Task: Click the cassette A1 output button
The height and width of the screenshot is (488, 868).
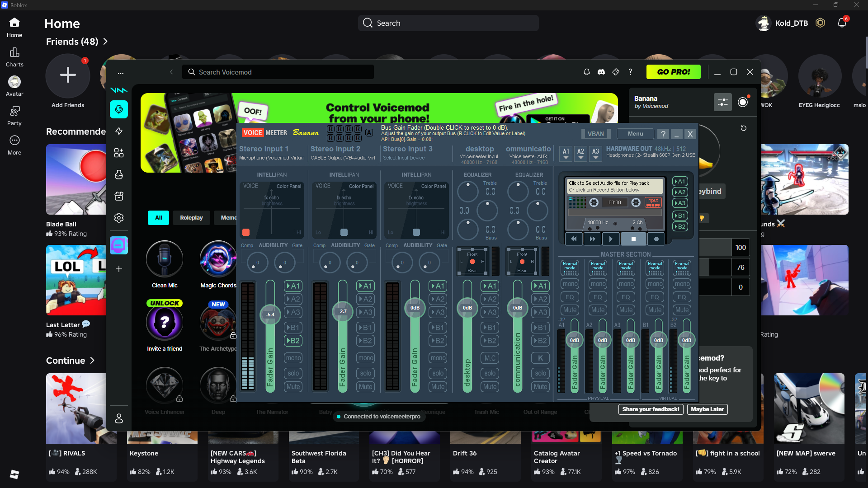Action: click(x=680, y=182)
